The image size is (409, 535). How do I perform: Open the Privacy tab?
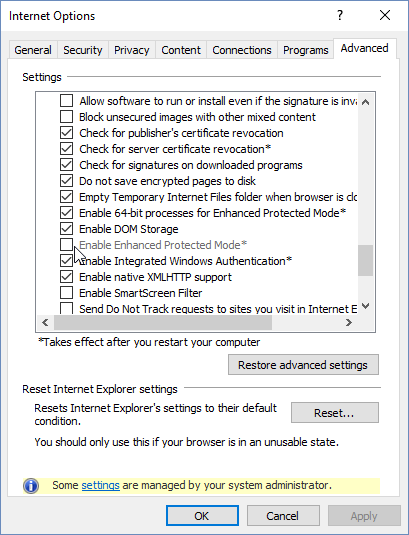(132, 50)
